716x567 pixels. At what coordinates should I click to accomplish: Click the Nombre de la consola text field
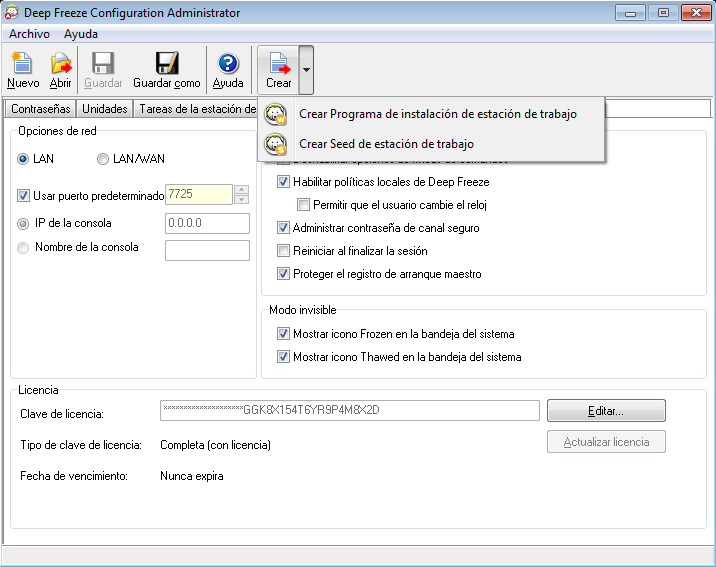[207, 250]
